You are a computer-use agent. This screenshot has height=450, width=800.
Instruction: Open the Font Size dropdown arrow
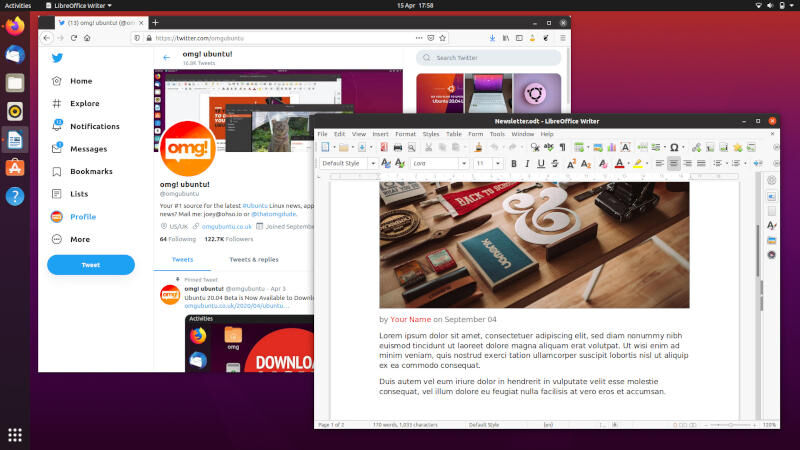pyautogui.click(x=498, y=163)
